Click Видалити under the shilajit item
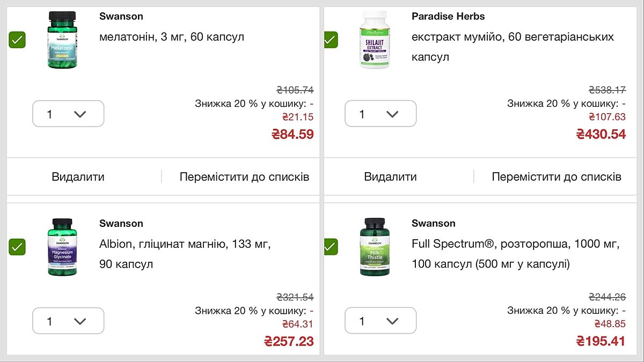 390,177
